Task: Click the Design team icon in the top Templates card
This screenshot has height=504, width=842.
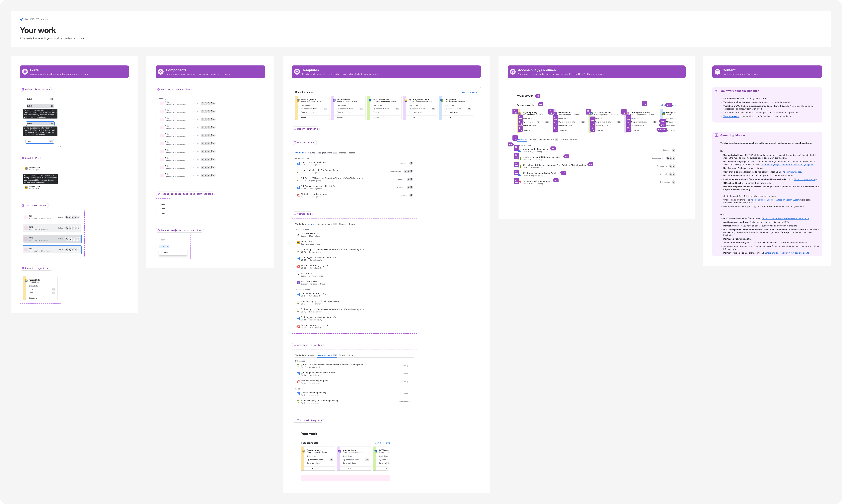Action: coord(442,100)
